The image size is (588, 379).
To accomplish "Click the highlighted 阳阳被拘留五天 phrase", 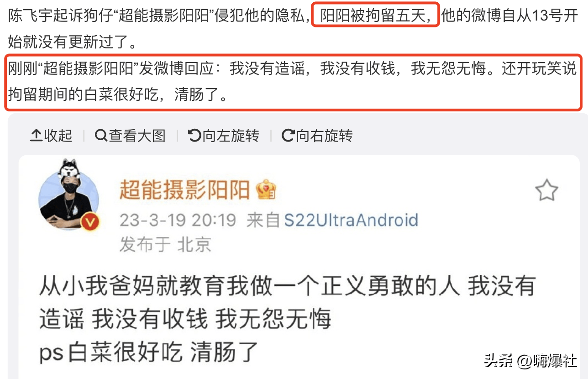I will point(376,16).
